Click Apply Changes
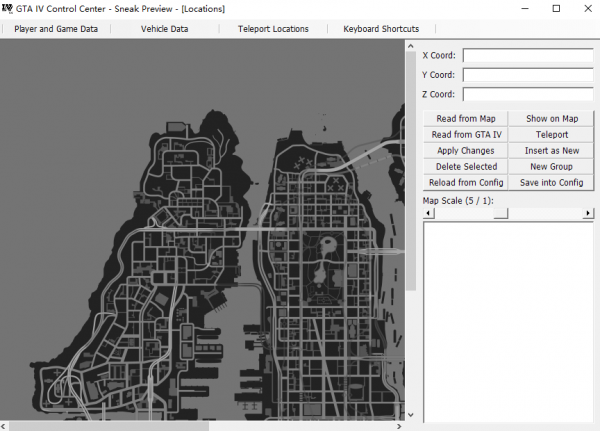Viewport: 600px width, 431px height. click(x=466, y=151)
